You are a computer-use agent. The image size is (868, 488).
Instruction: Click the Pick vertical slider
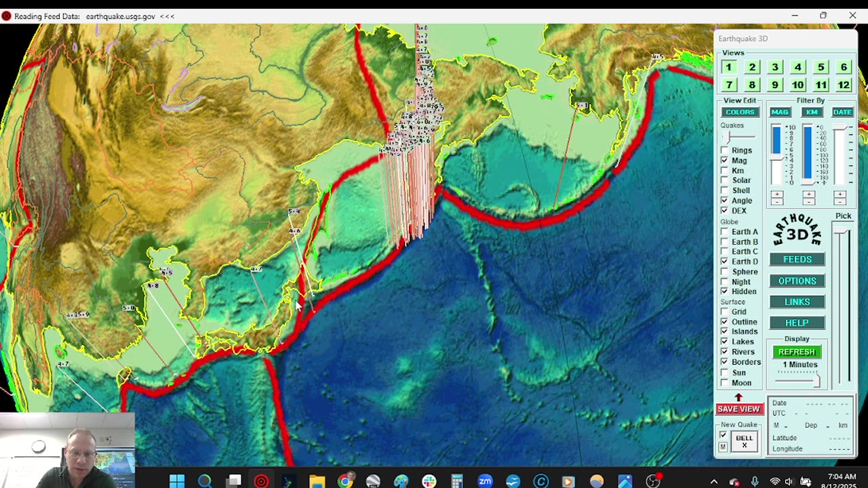coord(842,306)
